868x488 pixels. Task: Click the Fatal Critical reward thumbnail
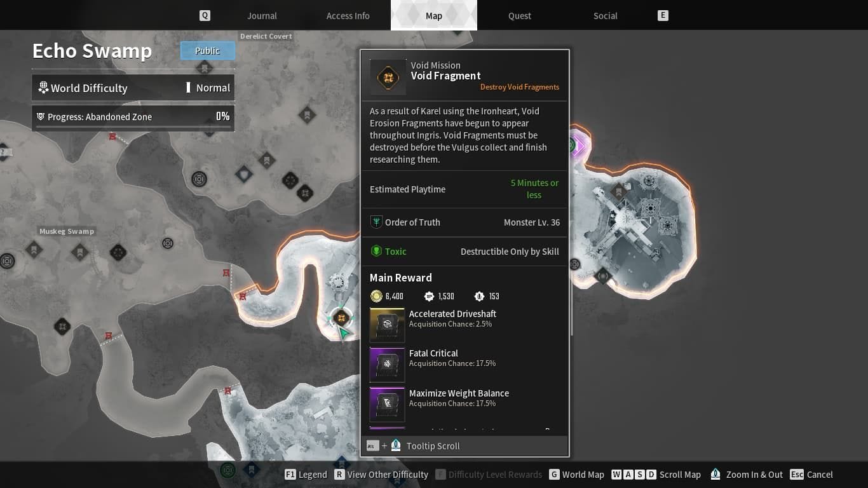pyautogui.click(x=387, y=364)
